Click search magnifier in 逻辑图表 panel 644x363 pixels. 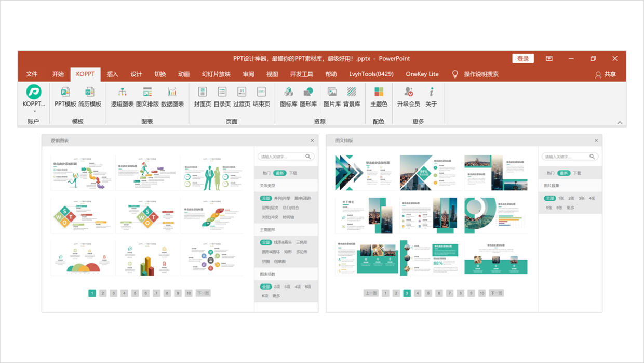tap(308, 157)
